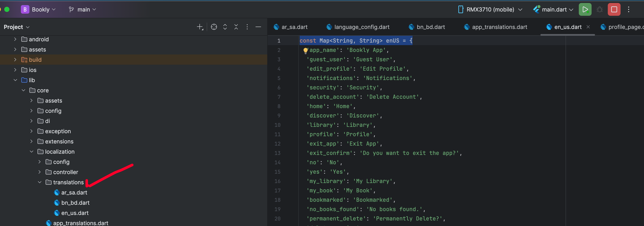Screen dimensions: 644x226
Task: Click the build folder icon
Action: coord(24,60)
